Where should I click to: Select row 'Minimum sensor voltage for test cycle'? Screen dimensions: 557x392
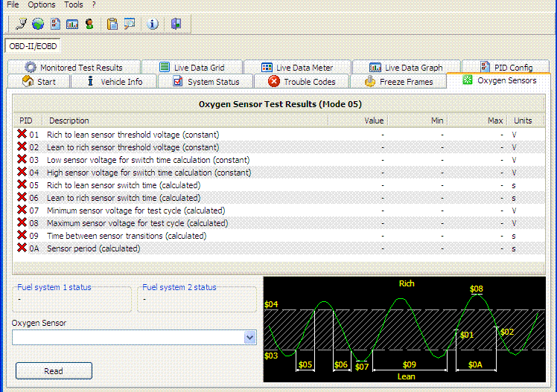[279, 211]
